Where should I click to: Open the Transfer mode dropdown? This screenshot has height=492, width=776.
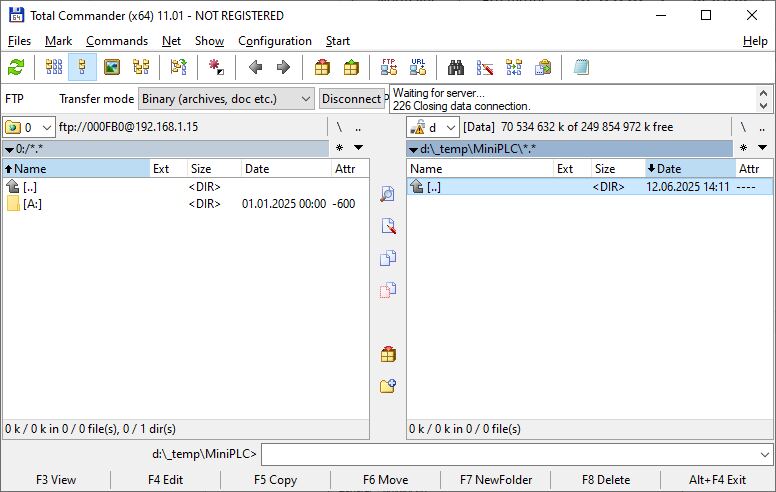pyautogui.click(x=225, y=99)
